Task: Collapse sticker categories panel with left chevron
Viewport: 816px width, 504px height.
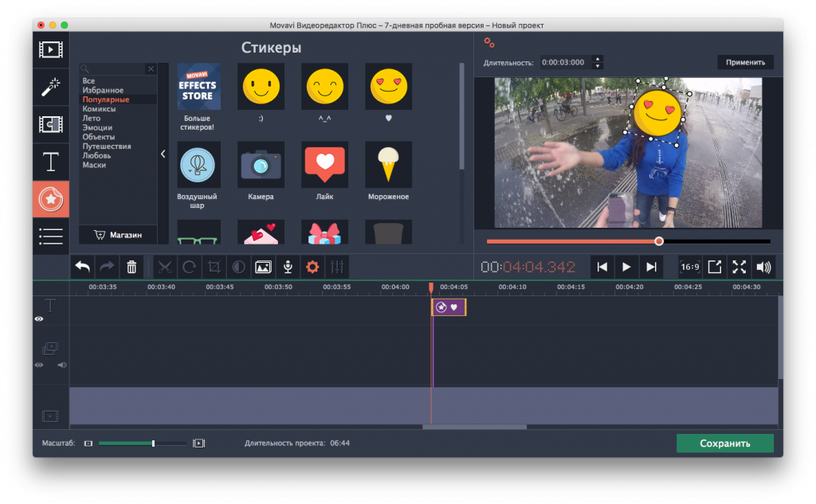Action: (x=163, y=154)
